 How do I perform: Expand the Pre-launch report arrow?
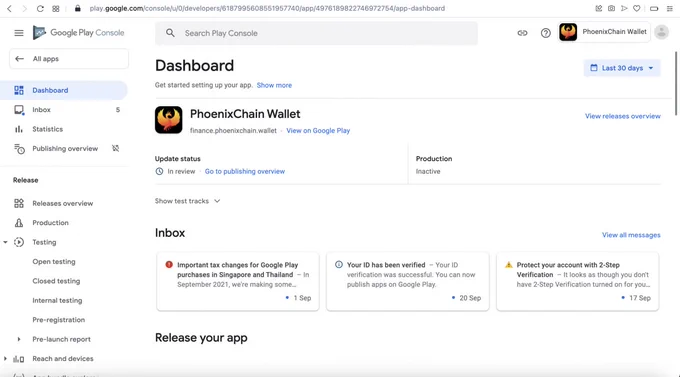point(19,339)
